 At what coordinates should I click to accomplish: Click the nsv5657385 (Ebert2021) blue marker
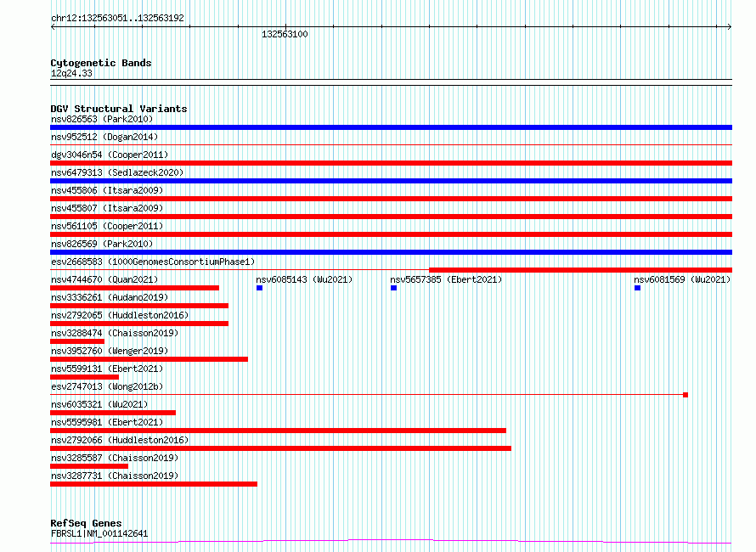(x=393, y=288)
